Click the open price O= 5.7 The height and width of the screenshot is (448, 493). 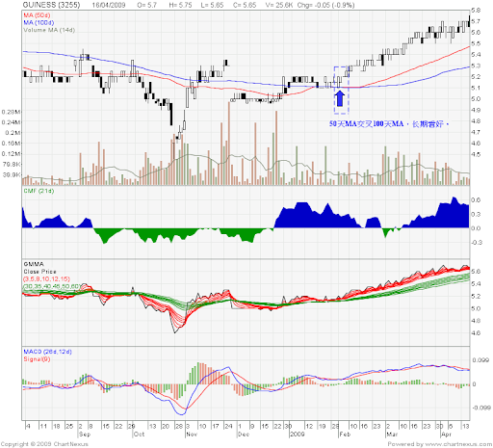[147, 5]
